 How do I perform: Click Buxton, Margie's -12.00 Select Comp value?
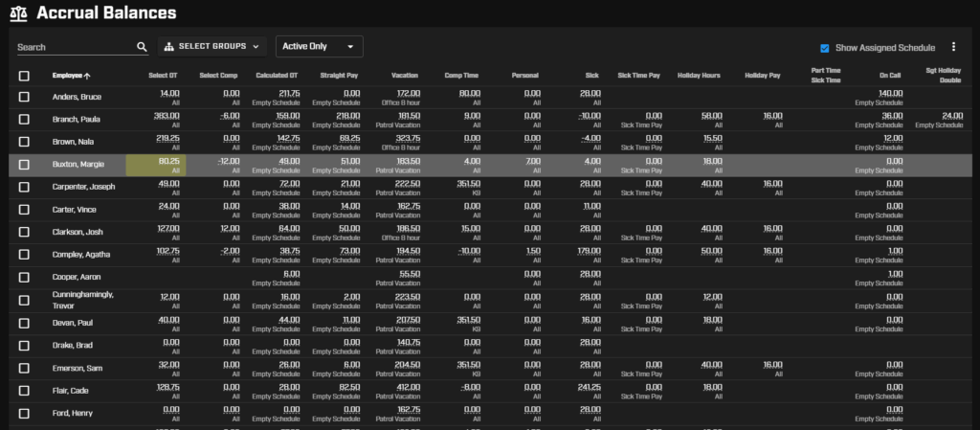[x=228, y=161]
